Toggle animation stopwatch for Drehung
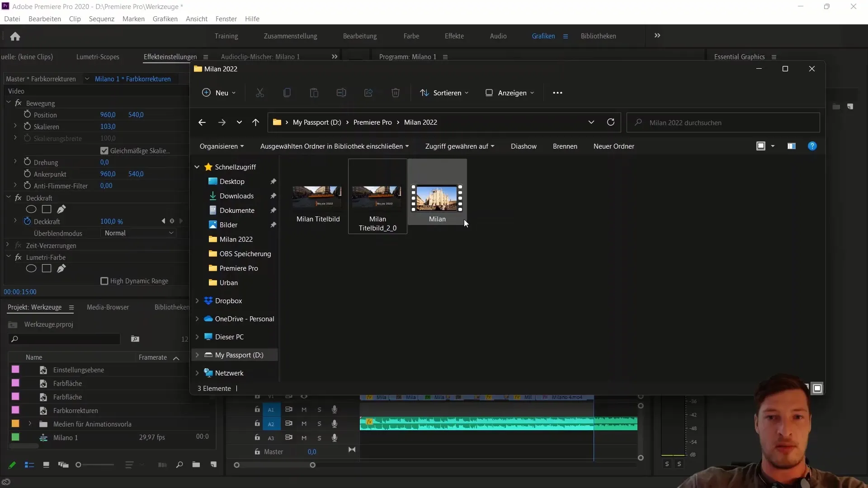Image resolution: width=868 pixels, height=488 pixels. click(27, 162)
